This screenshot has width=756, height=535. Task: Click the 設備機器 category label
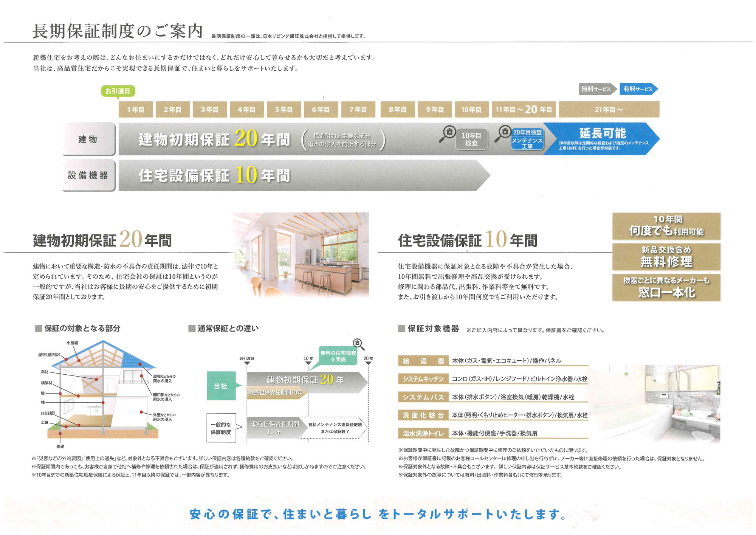coord(88,175)
